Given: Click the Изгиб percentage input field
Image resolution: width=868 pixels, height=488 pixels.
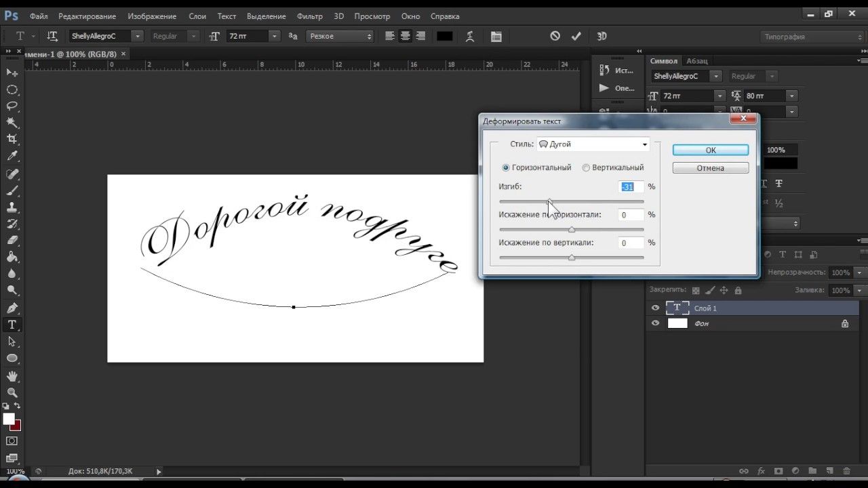Looking at the screenshot, I should point(631,187).
